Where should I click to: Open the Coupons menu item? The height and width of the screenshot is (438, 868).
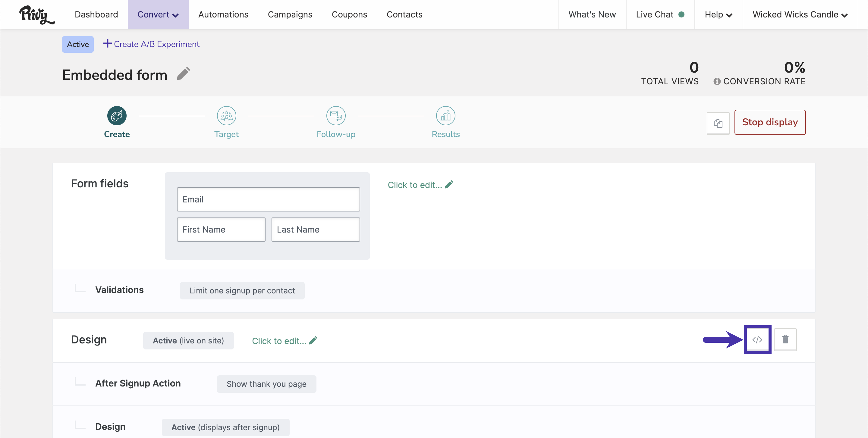point(349,14)
